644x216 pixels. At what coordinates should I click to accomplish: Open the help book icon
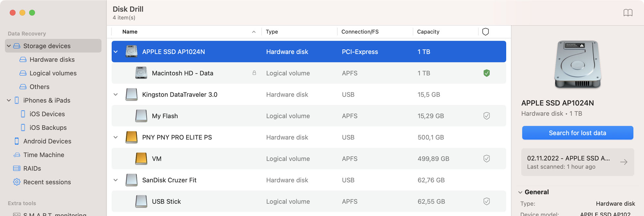click(628, 13)
